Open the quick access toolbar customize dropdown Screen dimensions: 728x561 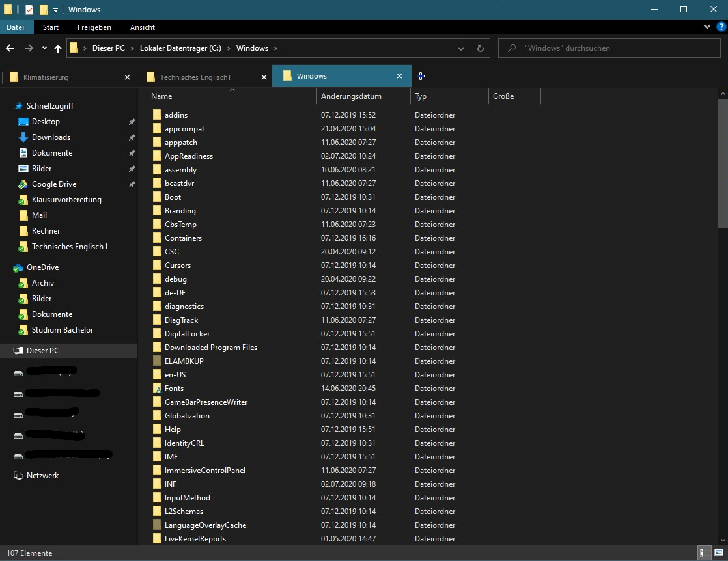tap(55, 10)
